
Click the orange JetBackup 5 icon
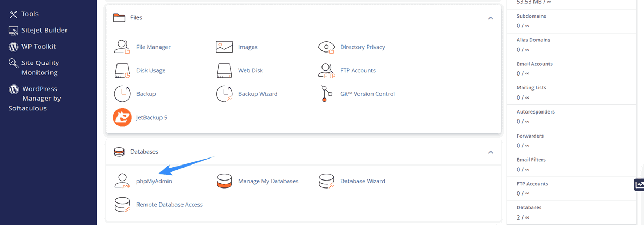122,117
